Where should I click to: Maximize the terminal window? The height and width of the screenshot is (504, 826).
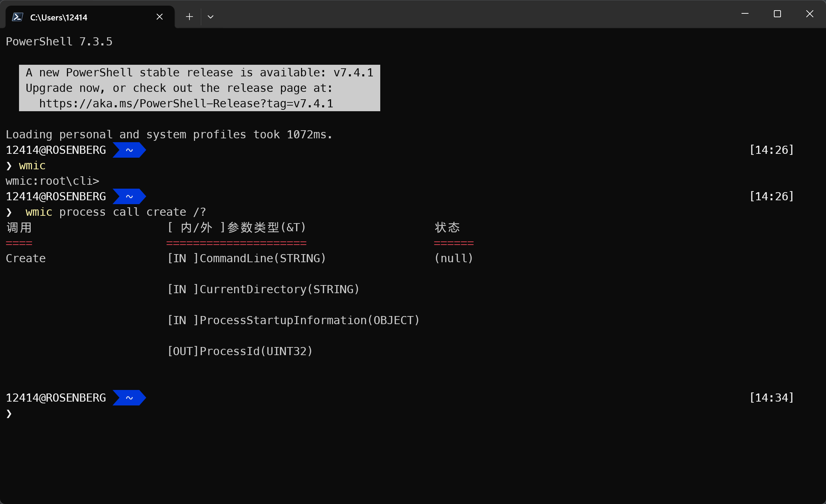(777, 14)
